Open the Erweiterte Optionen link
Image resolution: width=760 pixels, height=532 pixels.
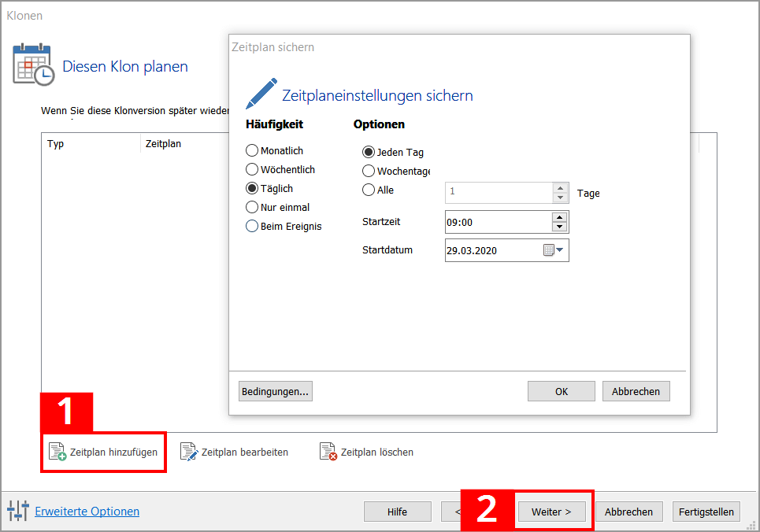click(x=87, y=512)
